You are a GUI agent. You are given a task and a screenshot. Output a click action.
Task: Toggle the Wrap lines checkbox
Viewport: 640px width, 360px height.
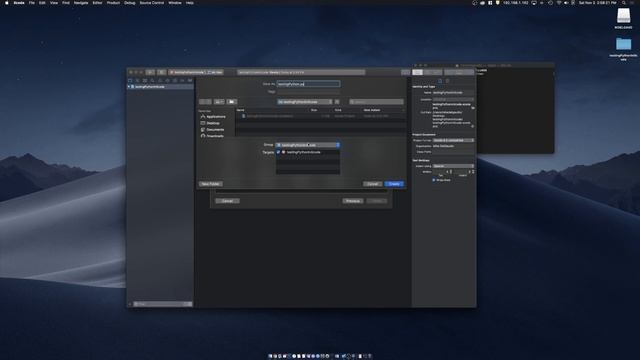pyautogui.click(x=434, y=180)
